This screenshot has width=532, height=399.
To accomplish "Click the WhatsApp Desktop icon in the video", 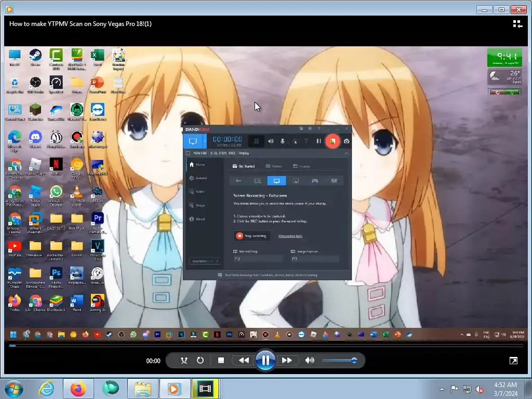I will tap(56, 196).
